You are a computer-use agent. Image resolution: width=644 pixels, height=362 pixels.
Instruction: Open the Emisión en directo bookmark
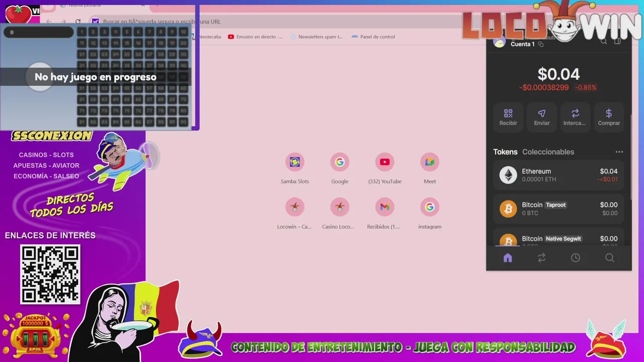click(255, 37)
